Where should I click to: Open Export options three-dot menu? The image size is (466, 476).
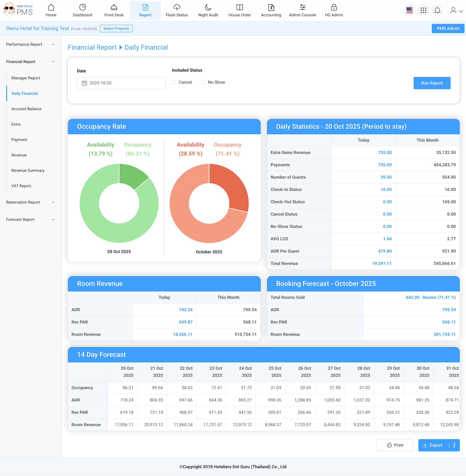454,445
